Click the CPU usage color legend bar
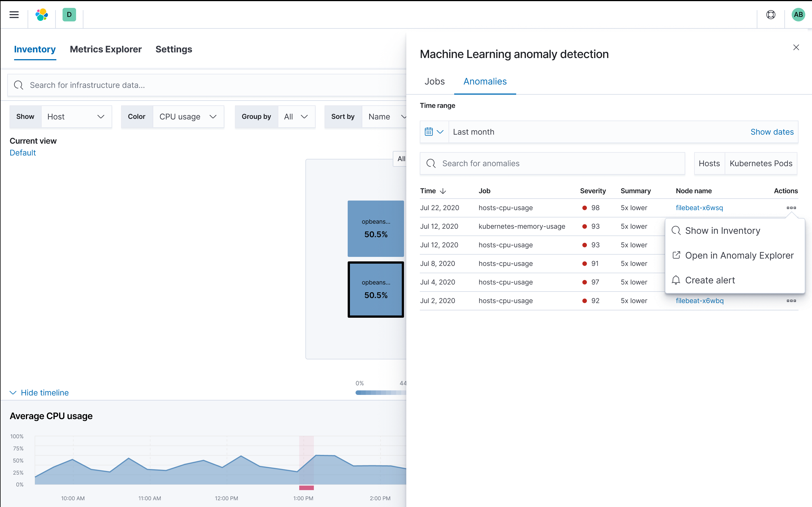 click(x=381, y=393)
